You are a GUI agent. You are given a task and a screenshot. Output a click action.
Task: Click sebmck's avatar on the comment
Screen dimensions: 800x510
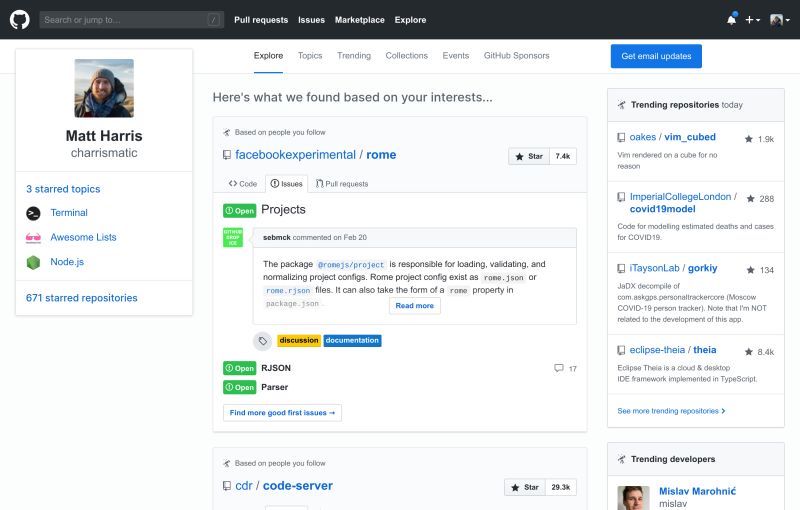(233, 238)
